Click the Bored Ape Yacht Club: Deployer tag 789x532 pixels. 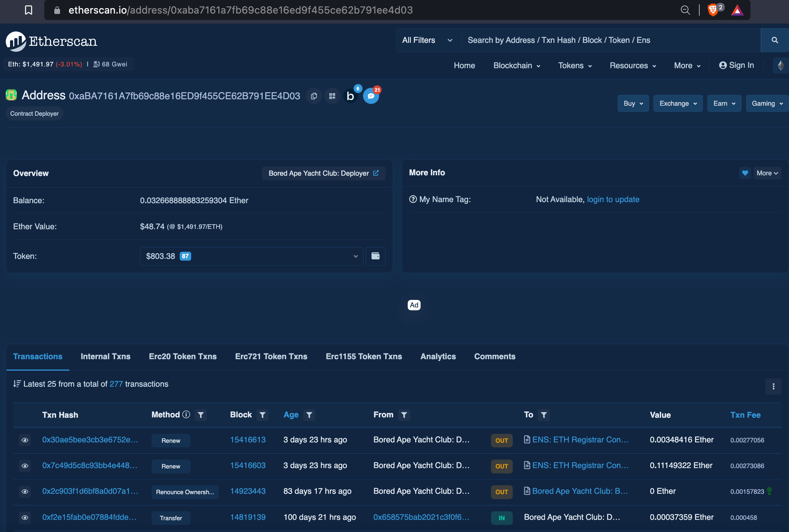[x=323, y=173]
